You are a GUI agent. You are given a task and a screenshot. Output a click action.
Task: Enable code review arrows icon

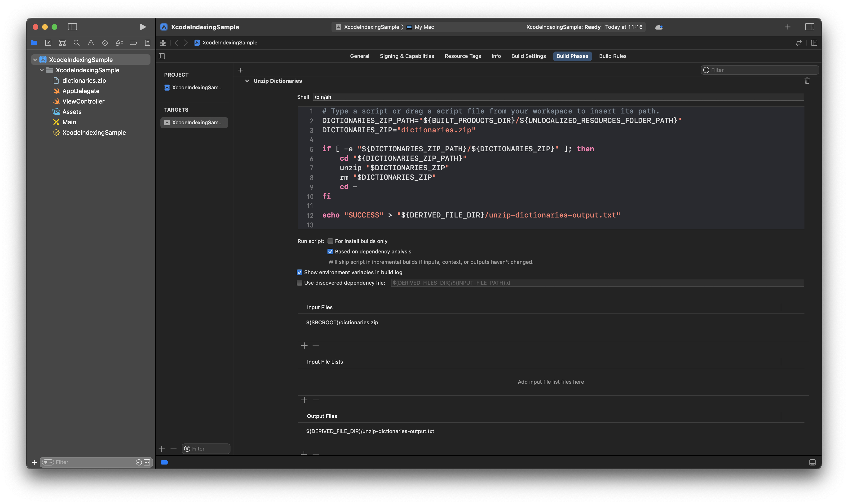coord(799,43)
